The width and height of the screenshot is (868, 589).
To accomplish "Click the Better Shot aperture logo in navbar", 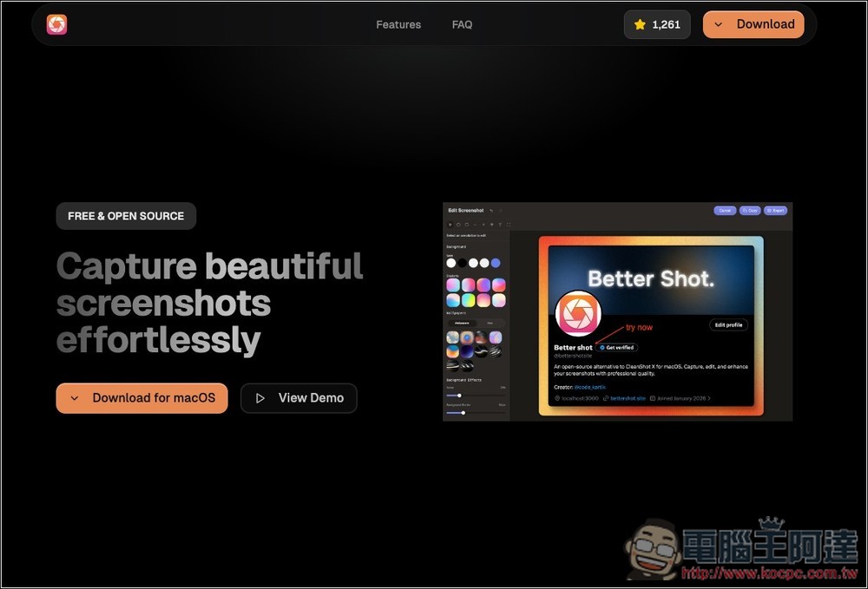I will pos(57,24).
